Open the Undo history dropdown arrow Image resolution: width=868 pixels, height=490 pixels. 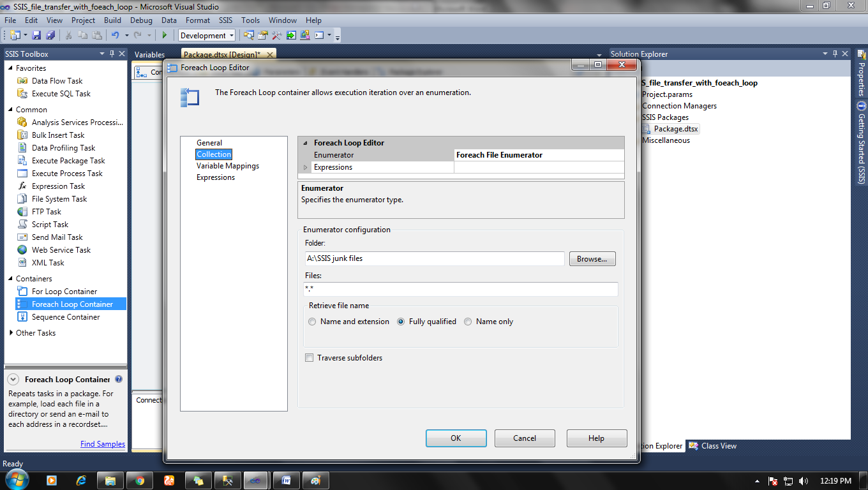tap(126, 35)
